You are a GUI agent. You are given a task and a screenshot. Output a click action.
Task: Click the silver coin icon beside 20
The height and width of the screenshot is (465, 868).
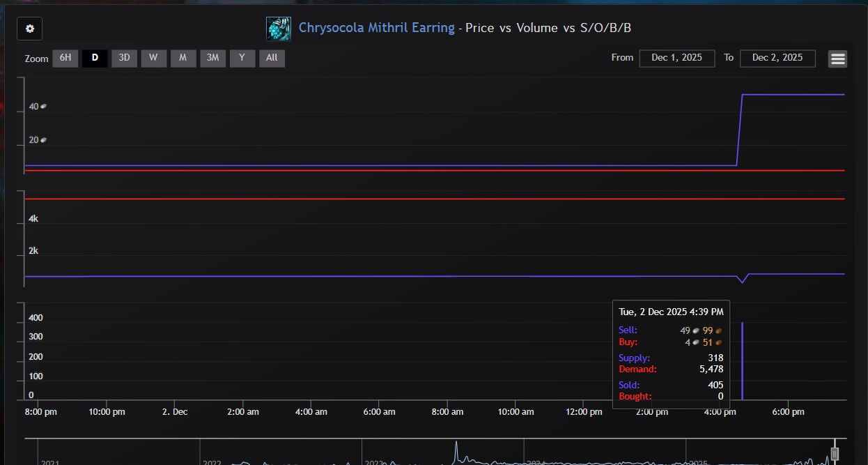click(43, 140)
